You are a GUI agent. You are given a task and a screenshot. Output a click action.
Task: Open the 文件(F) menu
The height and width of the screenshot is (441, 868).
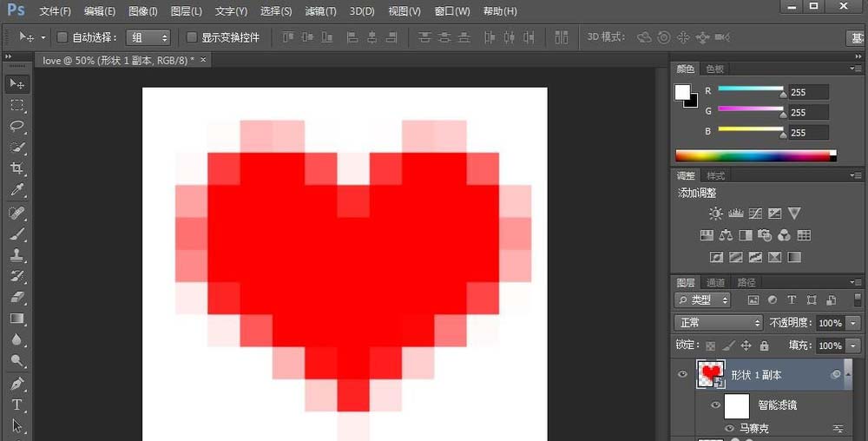click(x=55, y=11)
